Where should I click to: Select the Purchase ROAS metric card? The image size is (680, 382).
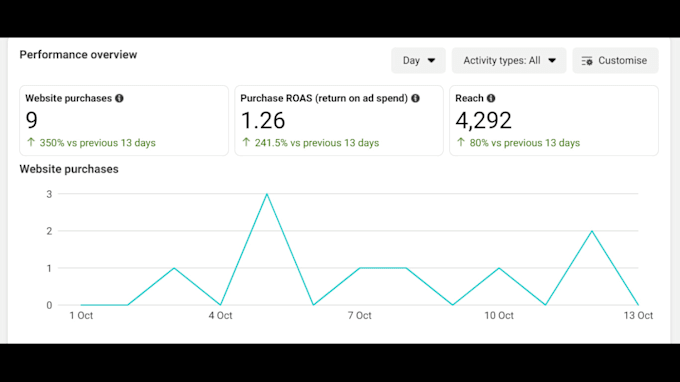(339, 121)
